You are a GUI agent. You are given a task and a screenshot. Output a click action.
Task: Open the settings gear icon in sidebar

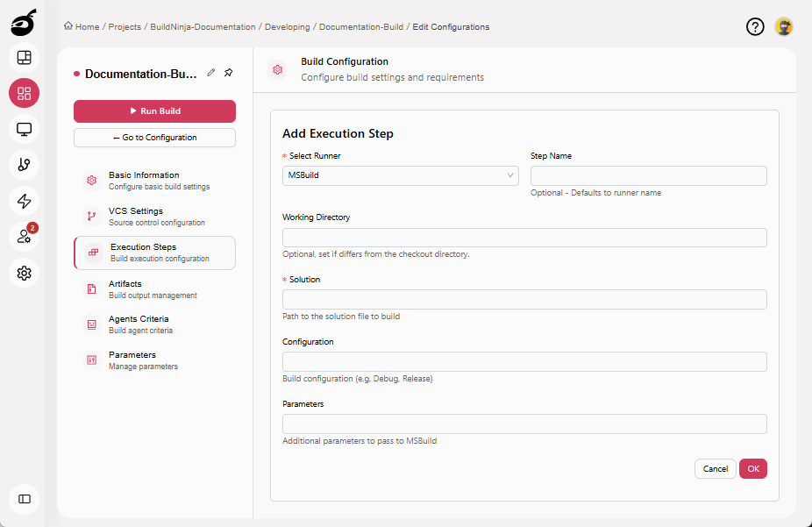[24, 273]
